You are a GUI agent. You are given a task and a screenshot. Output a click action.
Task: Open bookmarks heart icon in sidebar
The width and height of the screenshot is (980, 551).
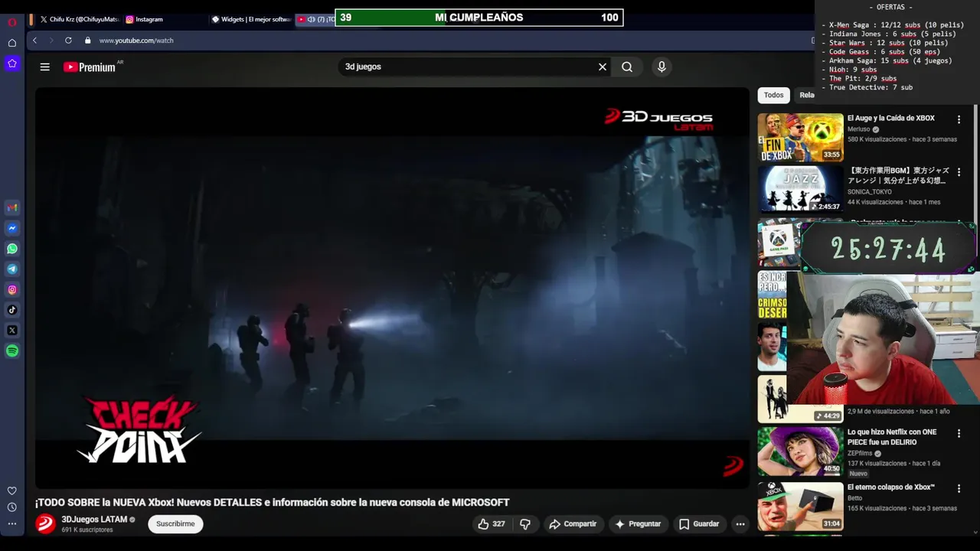pyautogui.click(x=12, y=491)
